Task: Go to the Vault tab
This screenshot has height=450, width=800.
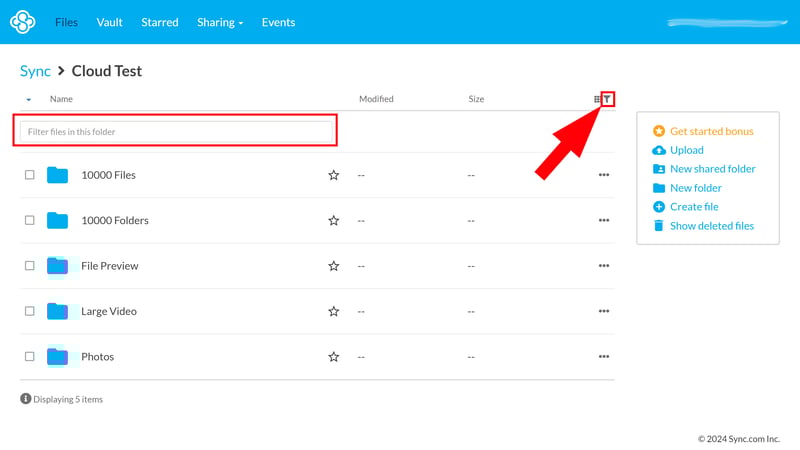Action: 109,22
